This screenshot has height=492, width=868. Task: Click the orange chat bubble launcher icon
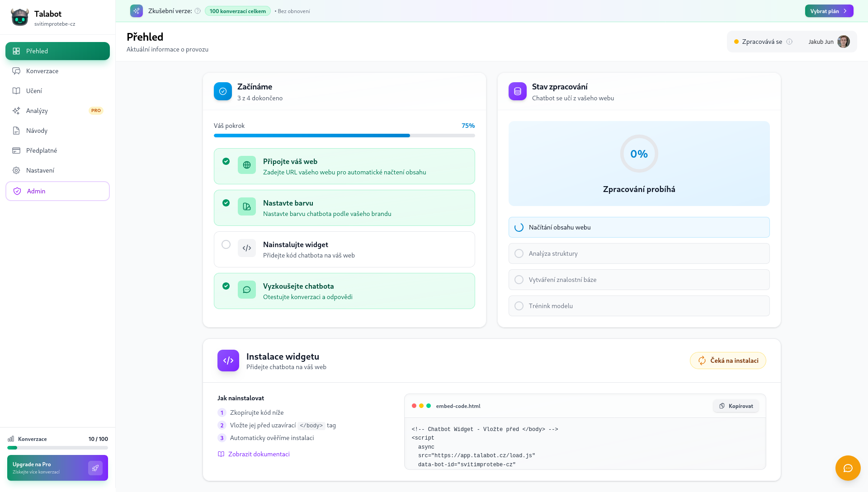pos(848,468)
